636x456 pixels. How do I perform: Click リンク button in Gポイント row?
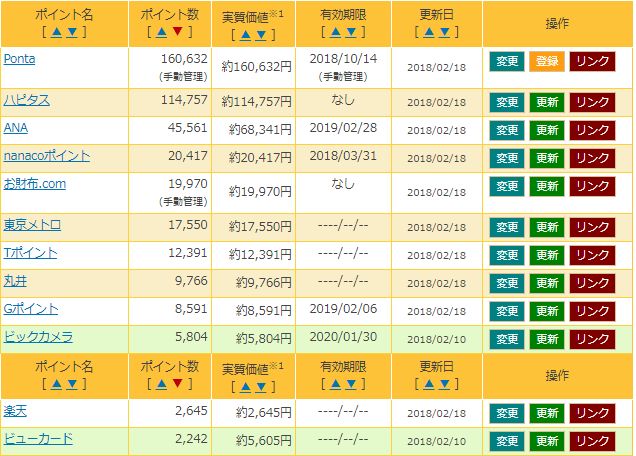(592, 311)
